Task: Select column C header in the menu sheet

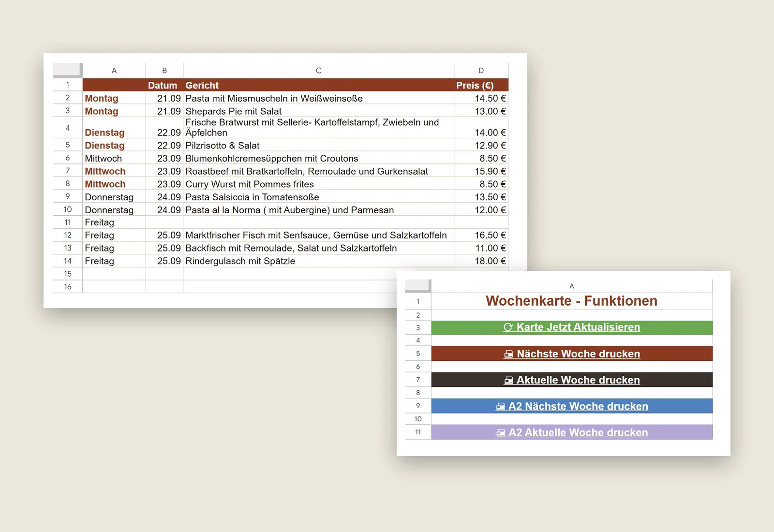Action: pos(318,71)
